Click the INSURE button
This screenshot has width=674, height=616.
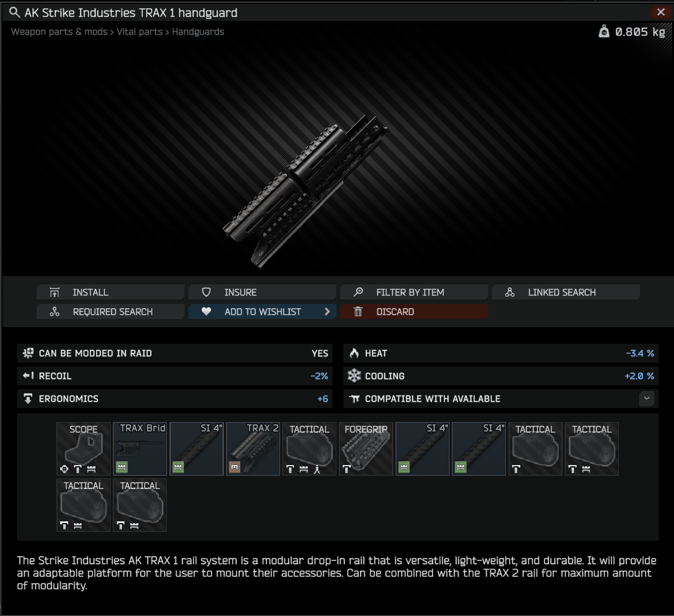pyautogui.click(x=262, y=292)
